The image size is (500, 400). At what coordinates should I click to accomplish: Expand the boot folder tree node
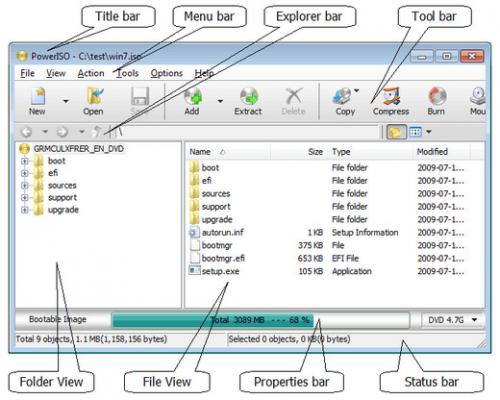click(x=24, y=161)
